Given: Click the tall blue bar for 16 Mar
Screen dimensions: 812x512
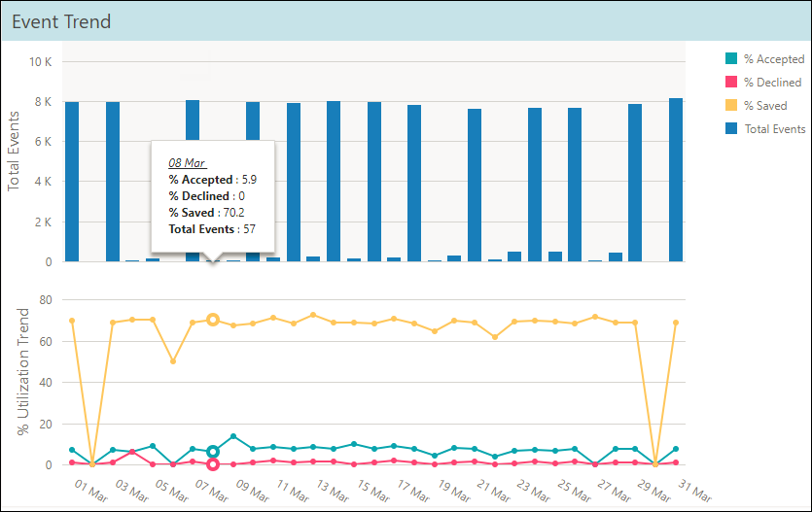Looking at the screenshot, I should click(x=374, y=181).
